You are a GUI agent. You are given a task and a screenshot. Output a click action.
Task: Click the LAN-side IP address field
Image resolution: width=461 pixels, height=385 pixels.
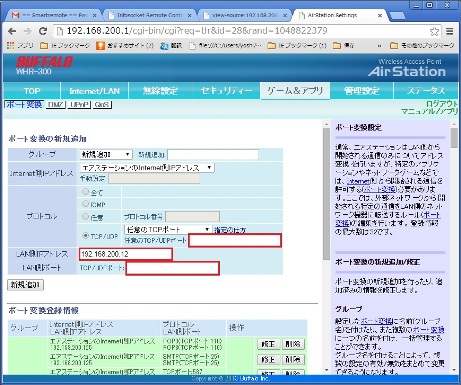click(126, 254)
